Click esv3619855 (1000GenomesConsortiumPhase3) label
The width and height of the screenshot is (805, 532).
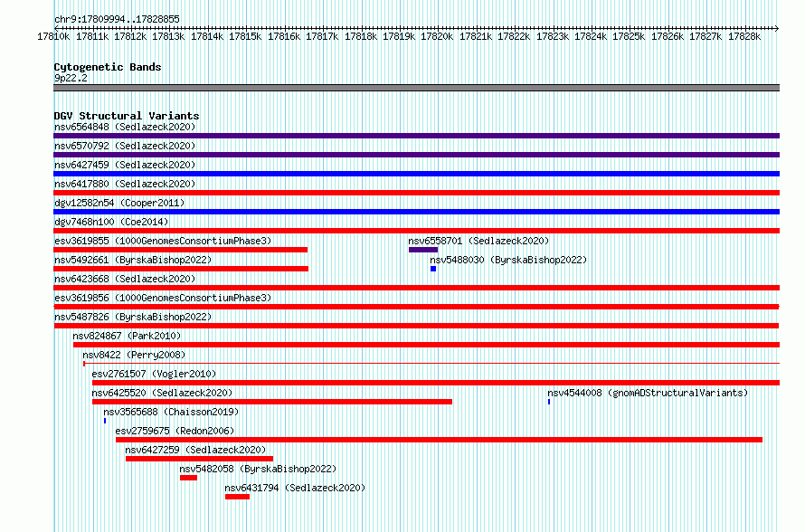point(163,241)
